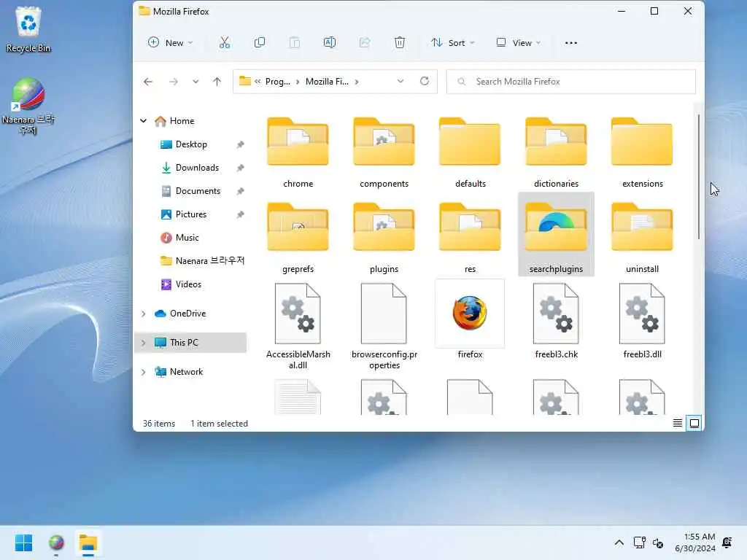This screenshot has height=560, width=747.
Task: Show hidden system tray icons
Action: pyautogui.click(x=619, y=542)
